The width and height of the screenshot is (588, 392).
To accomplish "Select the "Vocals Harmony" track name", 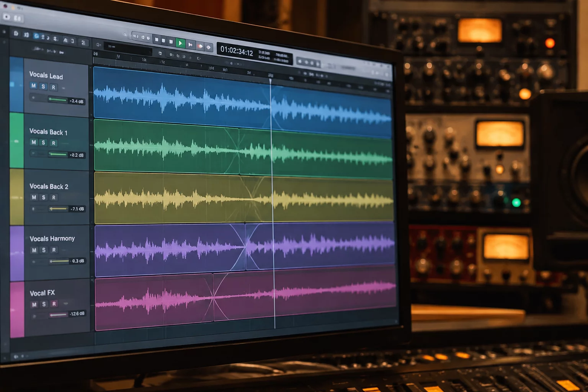I will click(52, 238).
